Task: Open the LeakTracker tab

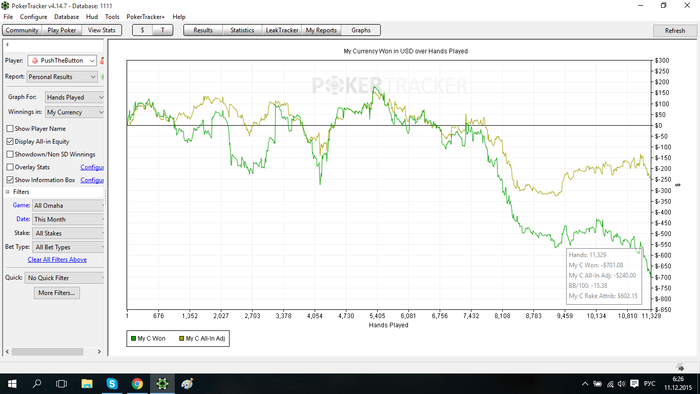Action: point(282,30)
